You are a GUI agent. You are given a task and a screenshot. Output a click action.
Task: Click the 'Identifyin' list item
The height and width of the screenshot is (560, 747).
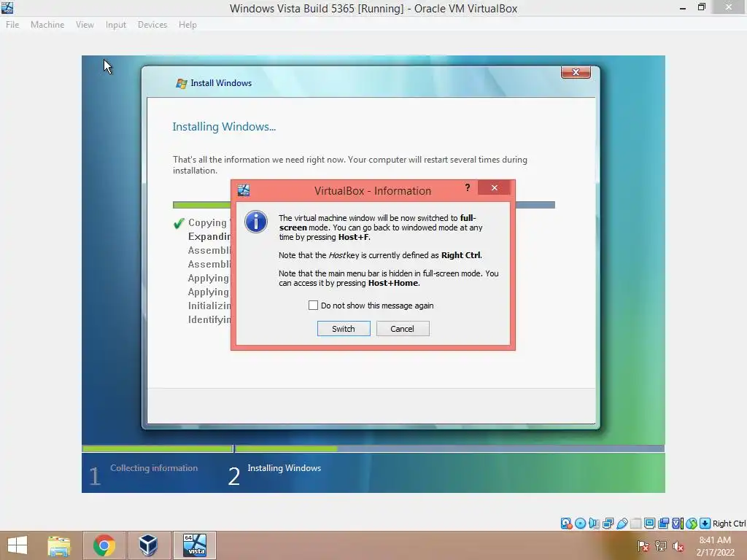[x=209, y=319]
